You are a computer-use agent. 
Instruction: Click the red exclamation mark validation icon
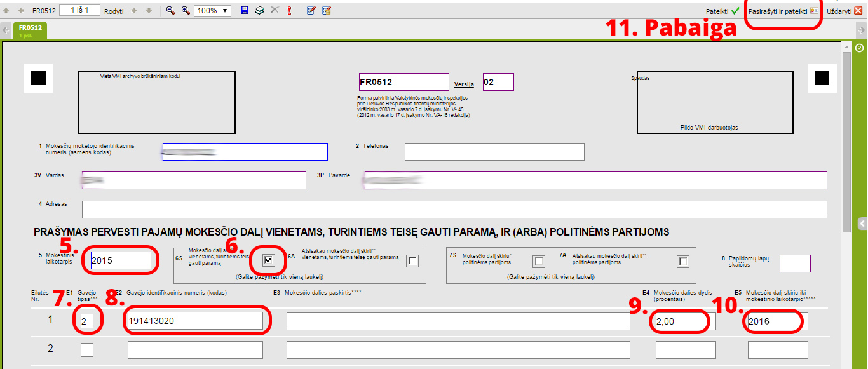(x=289, y=11)
